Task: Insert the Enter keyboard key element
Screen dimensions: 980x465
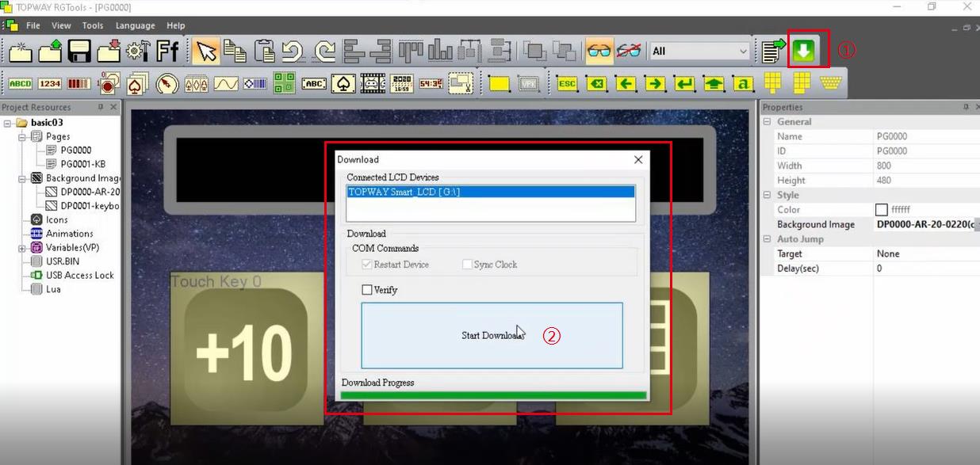Action: click(x=684, y=83)
